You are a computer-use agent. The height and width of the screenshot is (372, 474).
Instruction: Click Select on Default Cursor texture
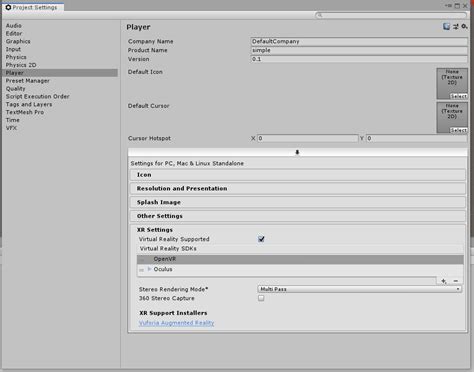point(459,130)
